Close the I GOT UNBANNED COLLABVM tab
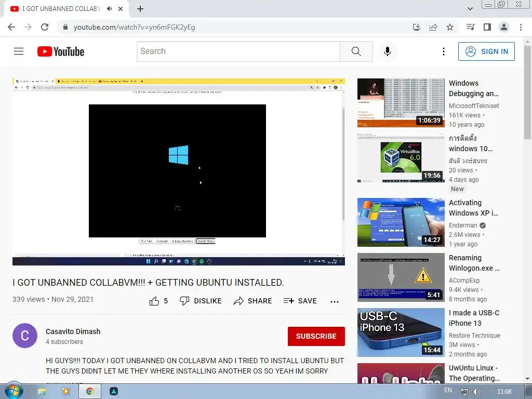The width and height of the screenshot is (532, 399). 121,9
